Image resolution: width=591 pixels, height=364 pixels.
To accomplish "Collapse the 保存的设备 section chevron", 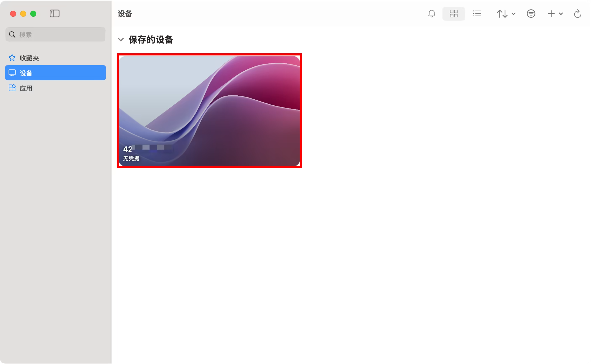I will pyautogui.click(x=121, y=40).
